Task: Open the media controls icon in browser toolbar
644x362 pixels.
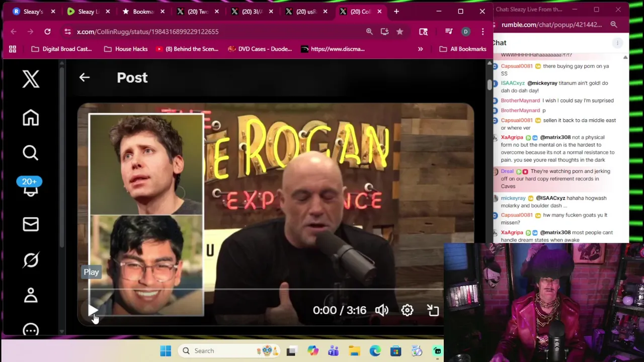Action: 449,32
